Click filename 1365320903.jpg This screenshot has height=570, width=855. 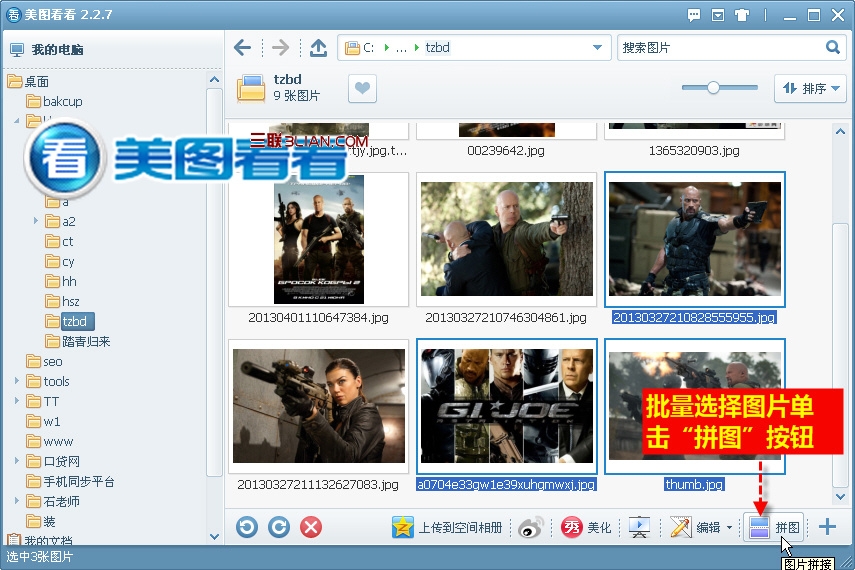pos(694,151)
